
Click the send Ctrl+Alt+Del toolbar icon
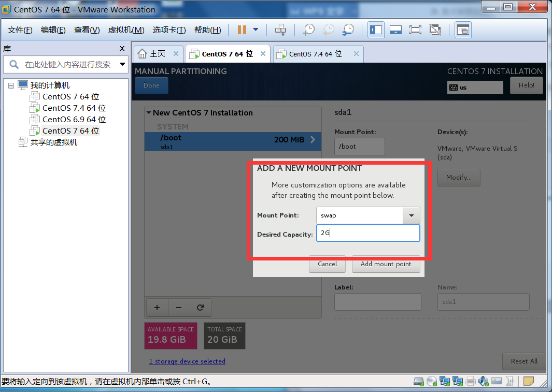click(x=280, y=30)
